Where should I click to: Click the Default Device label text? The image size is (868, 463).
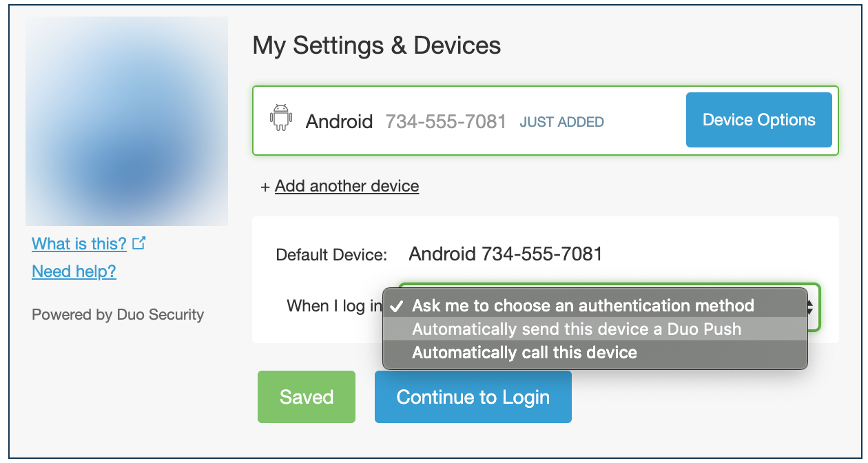pos(330,255)
